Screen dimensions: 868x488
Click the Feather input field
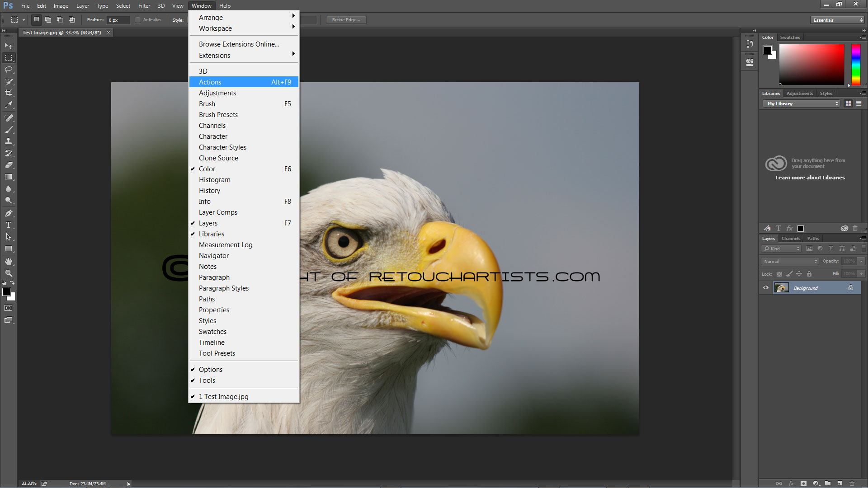118,20
